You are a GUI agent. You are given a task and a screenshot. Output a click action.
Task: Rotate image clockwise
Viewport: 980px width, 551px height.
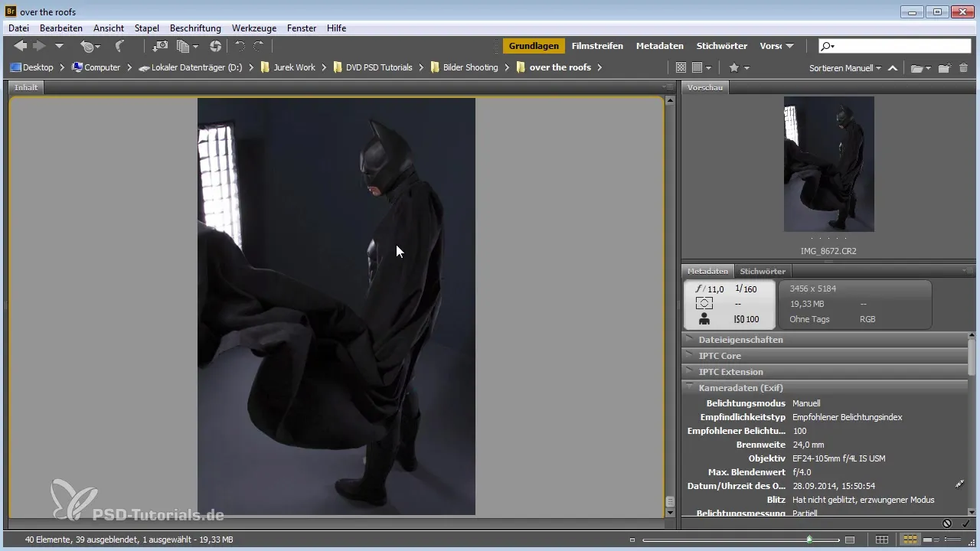tap(259, 46)
